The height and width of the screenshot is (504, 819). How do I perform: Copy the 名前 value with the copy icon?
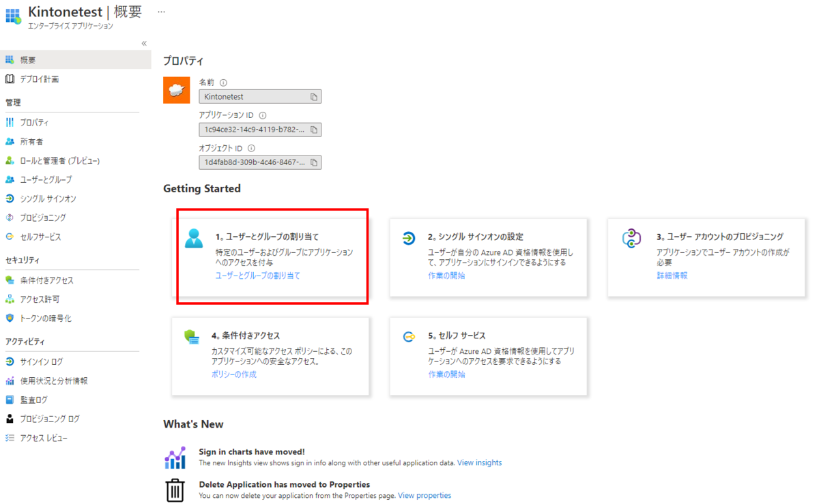[314, 97]
